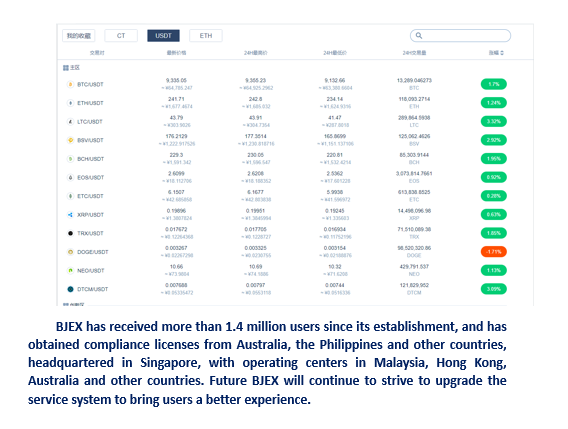The image size is (568, 429).
Task: Select the DTCM/USDT pair name
Action: (x=93, y=289)
